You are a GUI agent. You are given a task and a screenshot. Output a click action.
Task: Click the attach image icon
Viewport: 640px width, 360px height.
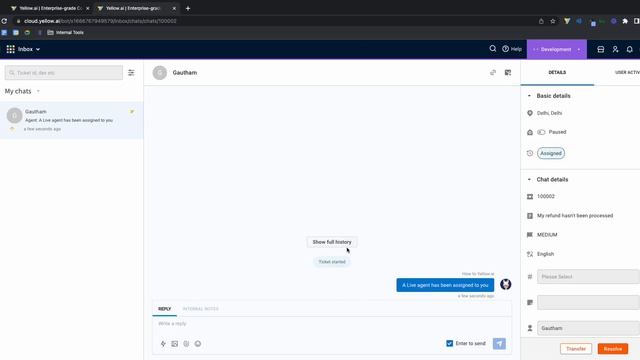(174, 344)
